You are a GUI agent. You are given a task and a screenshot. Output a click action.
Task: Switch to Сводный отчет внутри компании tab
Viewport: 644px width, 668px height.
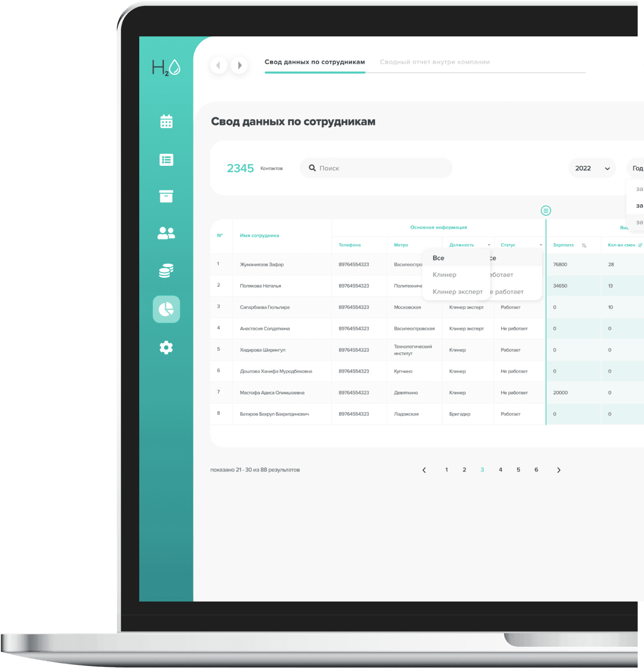[435, 62]
